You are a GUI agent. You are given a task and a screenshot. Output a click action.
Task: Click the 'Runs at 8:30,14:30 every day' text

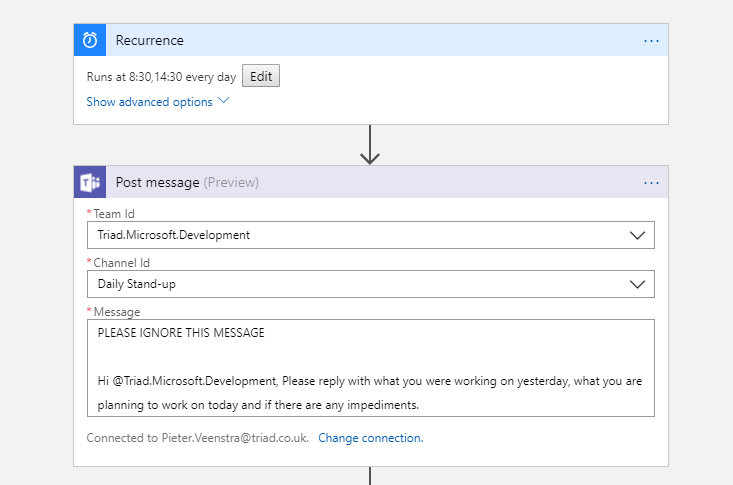click(161, 77)
